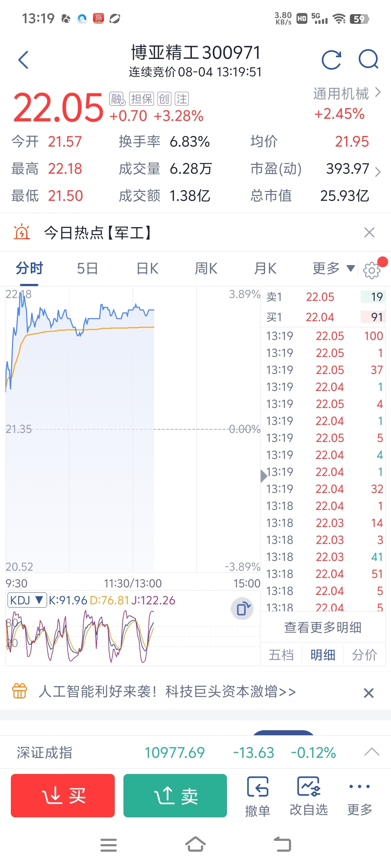Screen dimensions: 391x868
Task: Switch order panel to 五档
Action: [281, 655]
